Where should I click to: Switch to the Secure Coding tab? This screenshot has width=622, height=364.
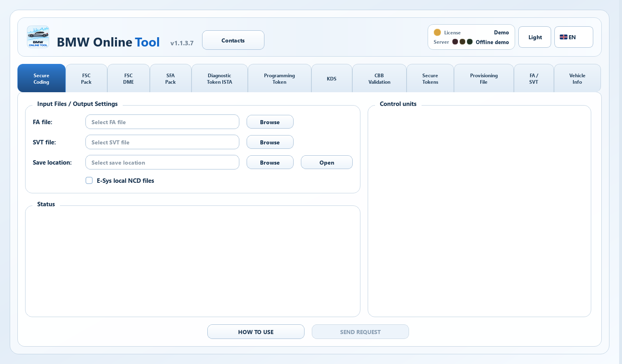coord(41,78)
